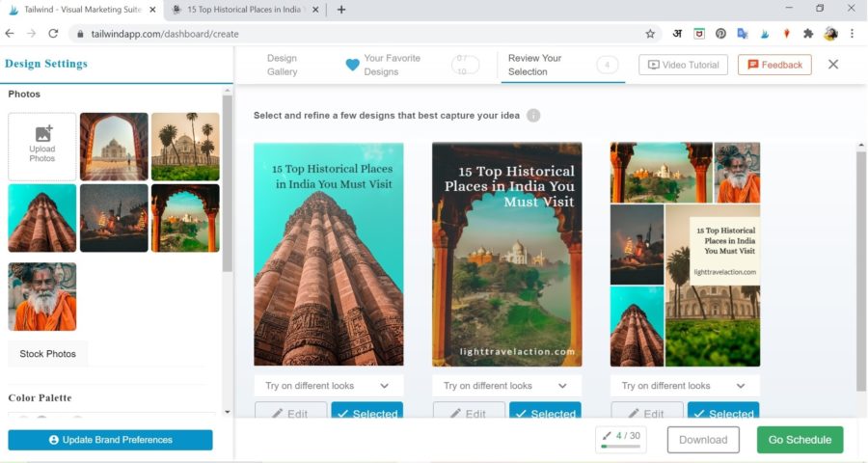Select the night river lights photo
The width and height of the screenshot is (868, 463).
coord(114,218)
